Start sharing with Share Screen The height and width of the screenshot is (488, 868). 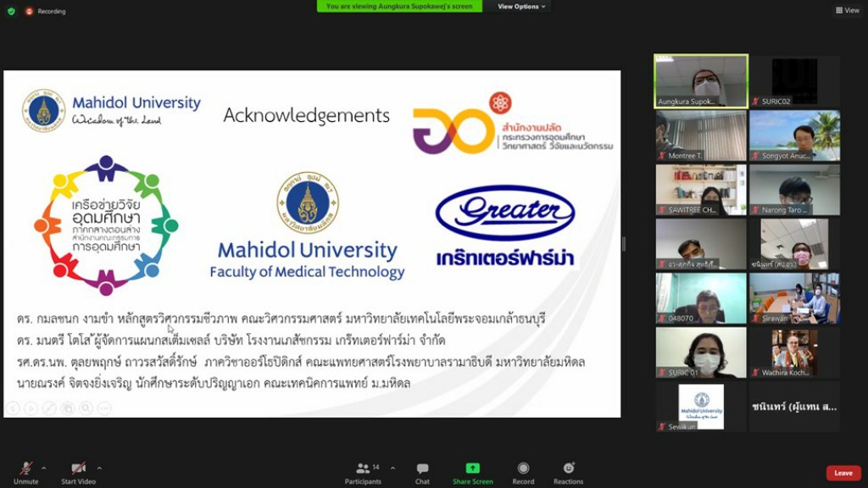click(473, 474)
